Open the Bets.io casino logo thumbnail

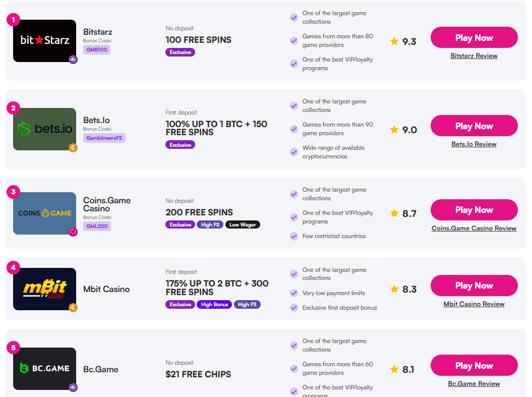coord(44,129)
